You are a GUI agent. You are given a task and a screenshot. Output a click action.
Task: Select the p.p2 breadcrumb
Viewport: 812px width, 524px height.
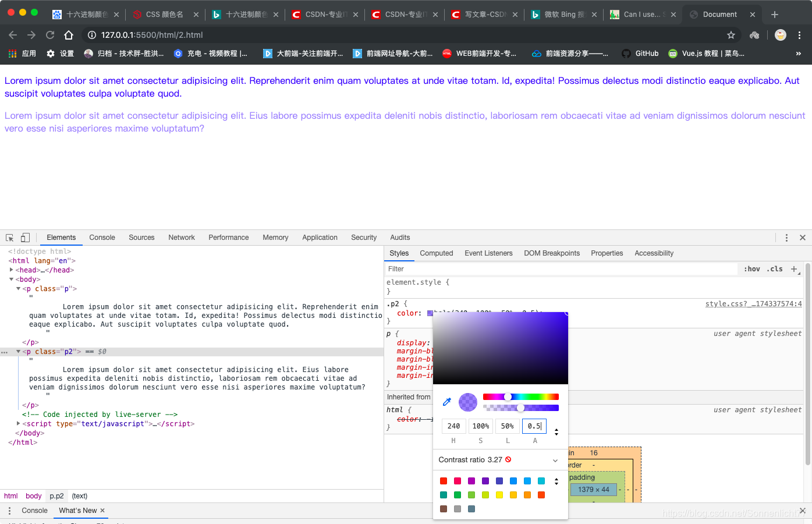click(56, 496)
